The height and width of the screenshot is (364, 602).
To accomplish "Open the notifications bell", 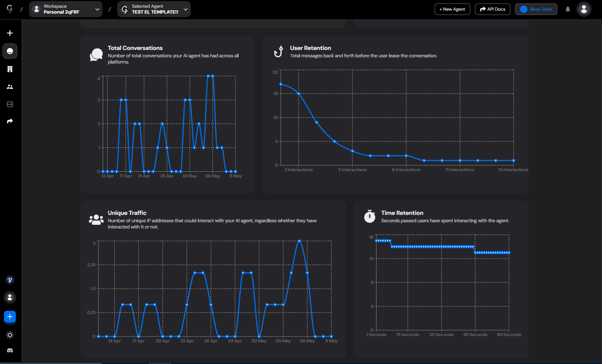I will [568, 9].
